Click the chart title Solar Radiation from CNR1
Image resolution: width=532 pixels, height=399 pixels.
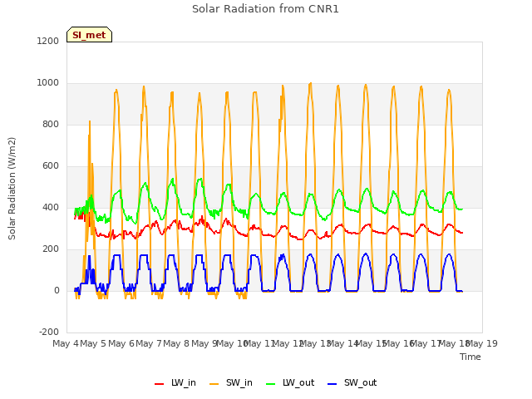pyautogui.click(x=265, y=9)
